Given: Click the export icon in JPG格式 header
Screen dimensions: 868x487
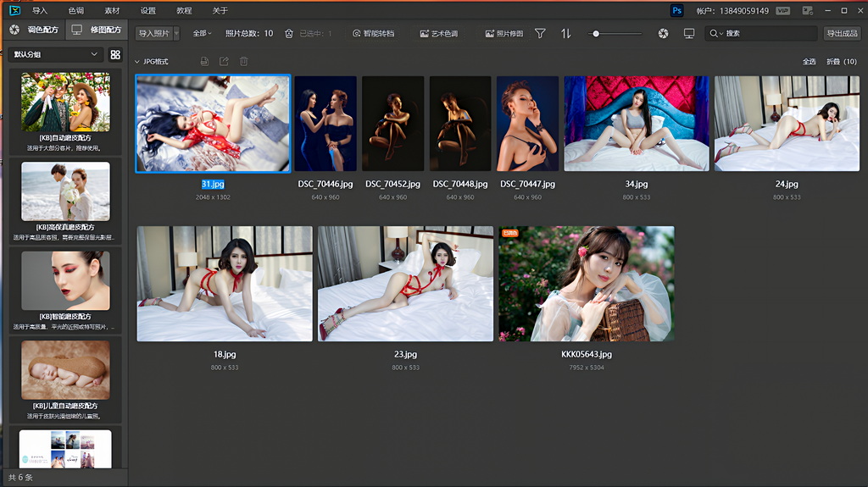Looking at the screenshot, I should [x=224, y=62].
